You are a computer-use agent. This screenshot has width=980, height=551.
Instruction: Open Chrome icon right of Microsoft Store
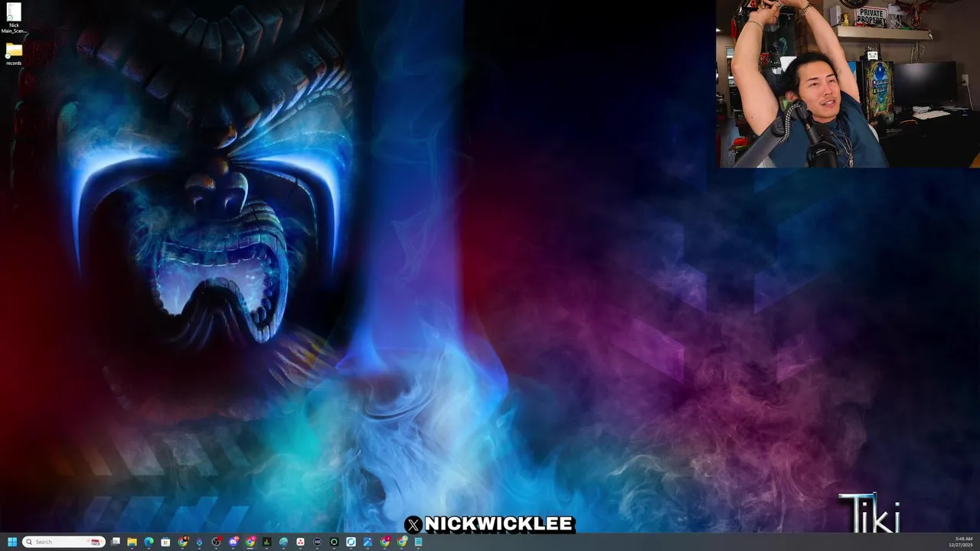pyautogui.click(x=183, y=542)
